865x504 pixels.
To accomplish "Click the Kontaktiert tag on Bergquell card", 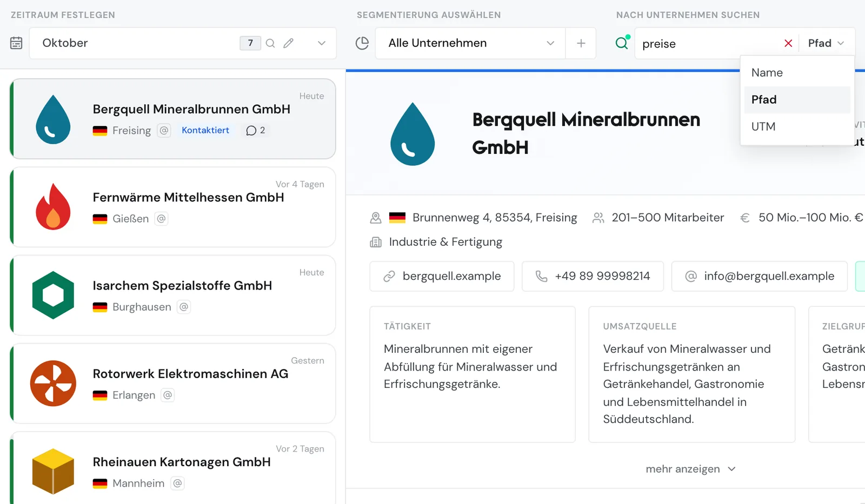I will click(205, 130).
